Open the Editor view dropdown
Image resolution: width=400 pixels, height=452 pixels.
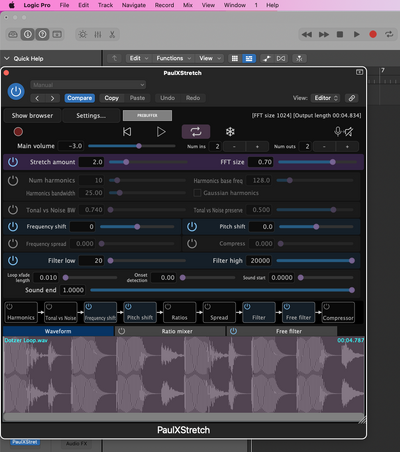click(x=326, y=98)
